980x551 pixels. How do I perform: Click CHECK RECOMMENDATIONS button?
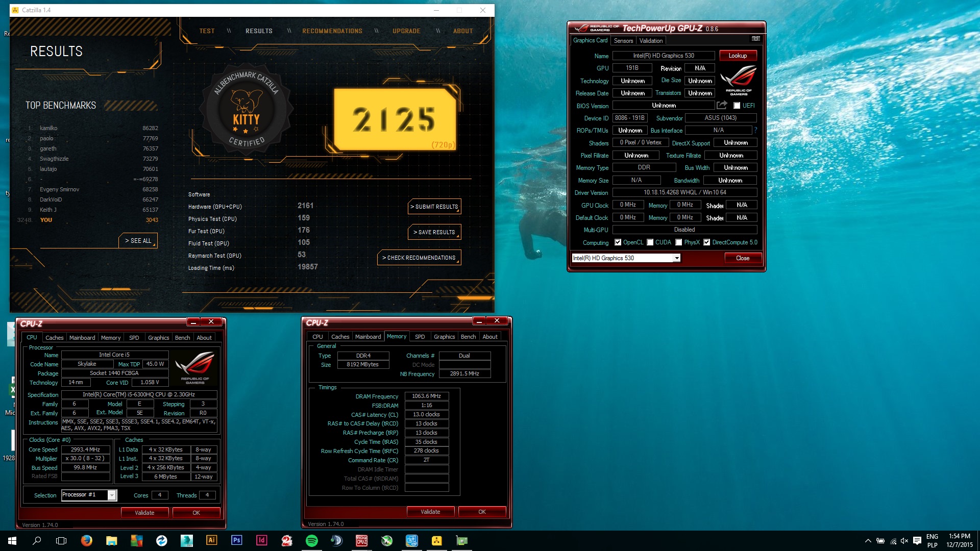pyautogui.click(x=419, y=258)
